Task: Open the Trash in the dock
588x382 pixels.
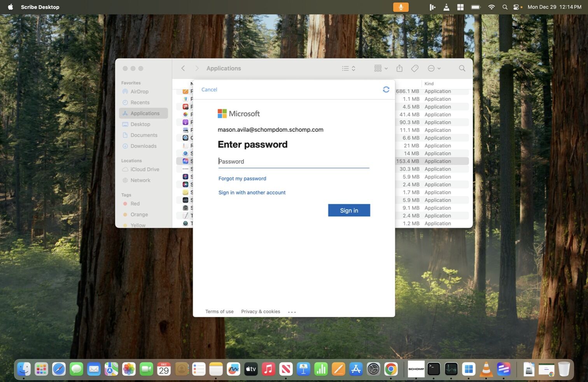Action: (564, 369)
